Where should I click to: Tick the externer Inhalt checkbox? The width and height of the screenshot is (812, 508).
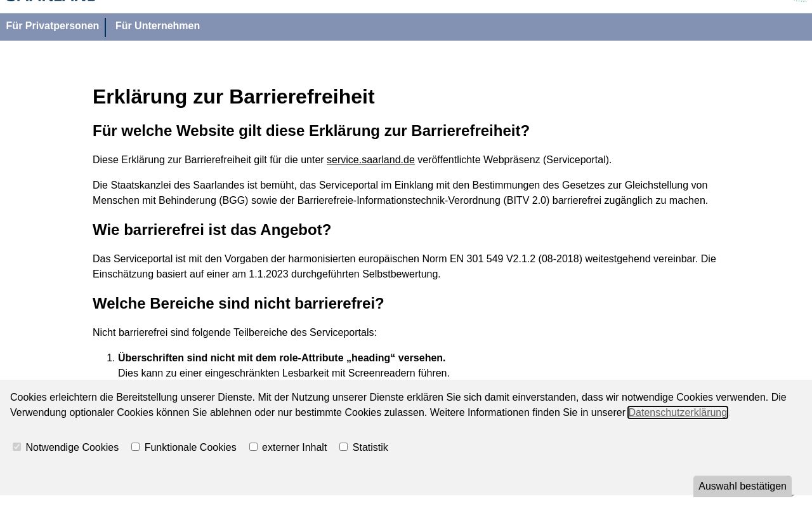pos(253,447)
